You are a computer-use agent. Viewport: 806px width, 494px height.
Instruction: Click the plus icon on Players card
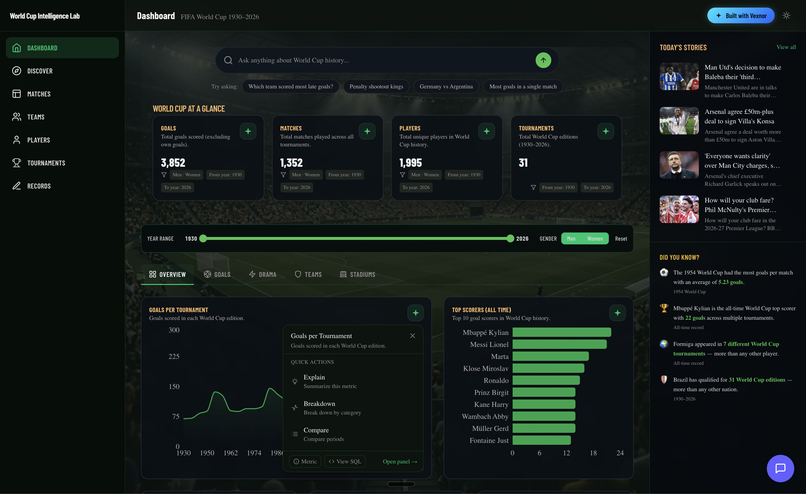tap(486, 132)
